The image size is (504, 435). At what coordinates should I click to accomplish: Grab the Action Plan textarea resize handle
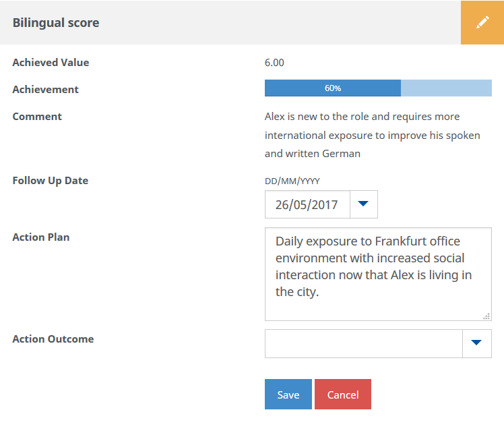point(486,316)
